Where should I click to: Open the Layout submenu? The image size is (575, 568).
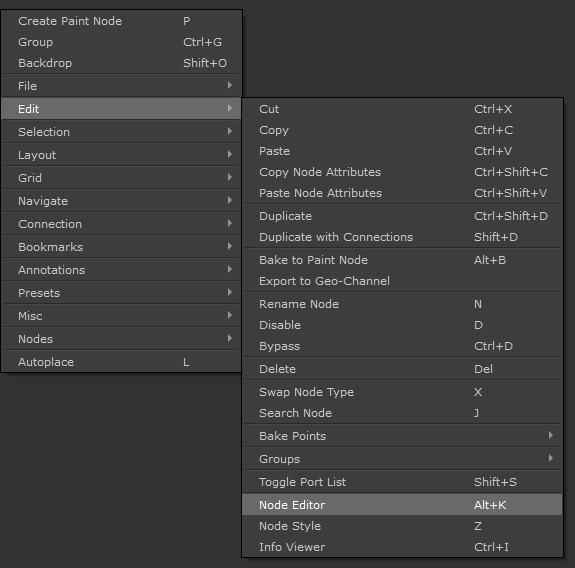pyautogui.click(x=121, y=155)
